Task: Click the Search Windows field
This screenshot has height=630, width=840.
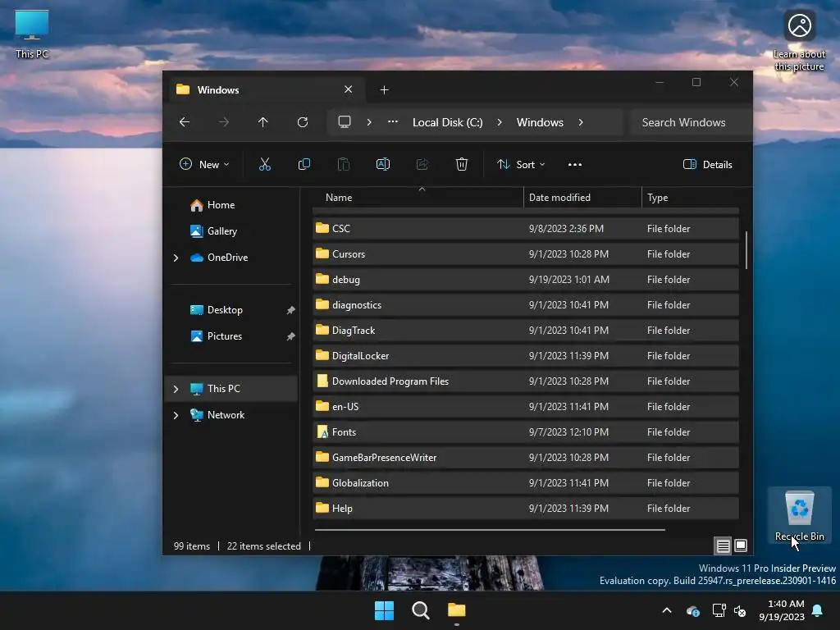Action: tap(690, 122)
